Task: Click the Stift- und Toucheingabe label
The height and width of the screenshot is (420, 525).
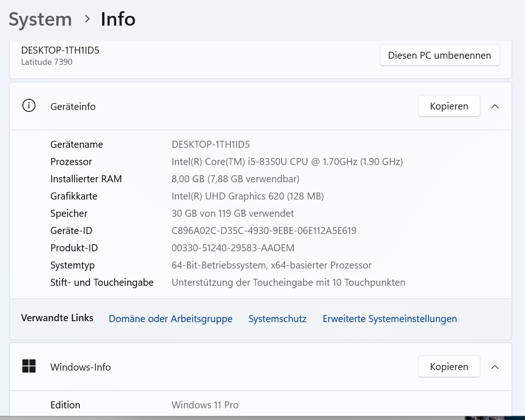Action: pos(102,282)
